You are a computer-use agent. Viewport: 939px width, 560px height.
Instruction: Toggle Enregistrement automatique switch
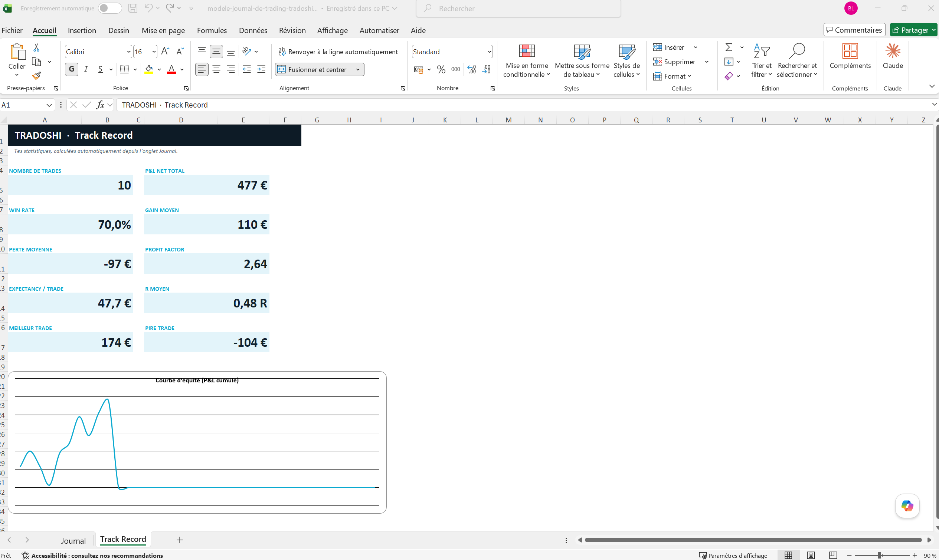[x=110, y=8]
